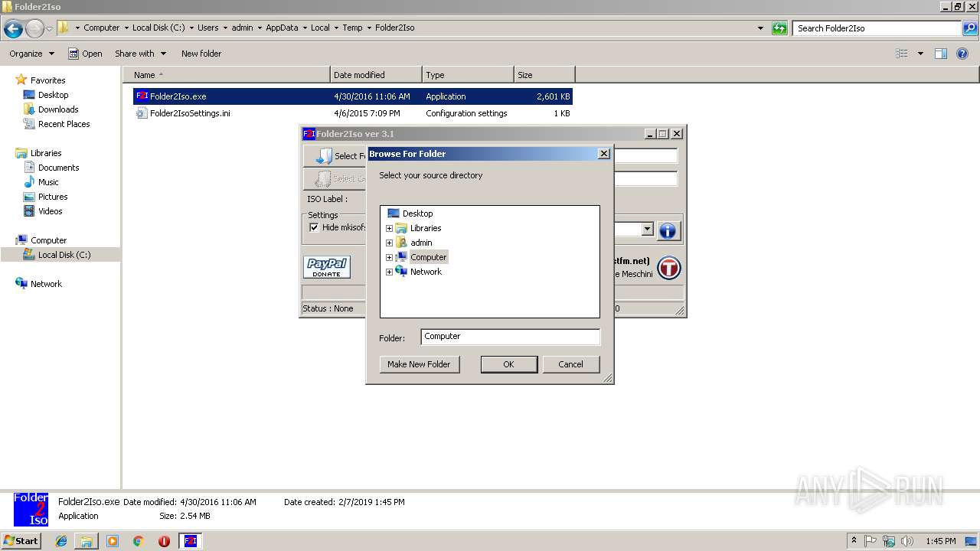Open the Folder2Iso settings dropdown arrow
This screenshot has width=980, height=551.
pyautogui.click(x=647, y=230)
